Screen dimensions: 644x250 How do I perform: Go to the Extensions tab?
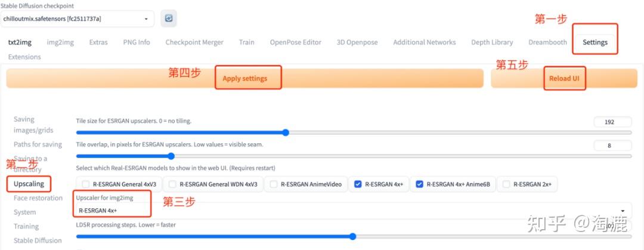click(24, 57)
